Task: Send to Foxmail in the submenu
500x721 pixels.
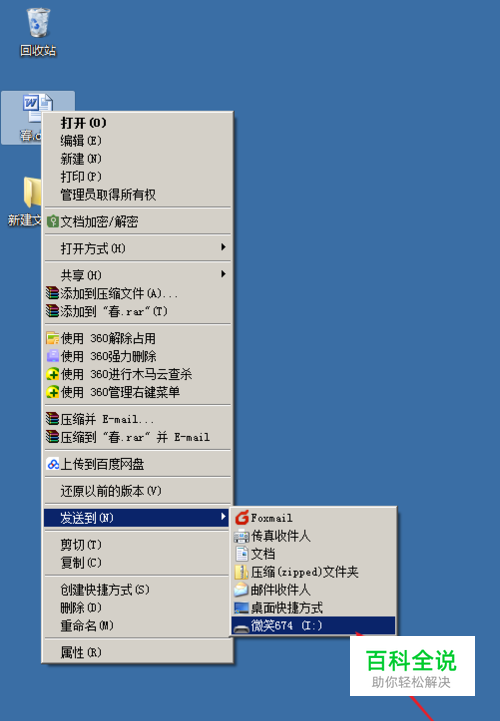Action: tap(313, 518)
